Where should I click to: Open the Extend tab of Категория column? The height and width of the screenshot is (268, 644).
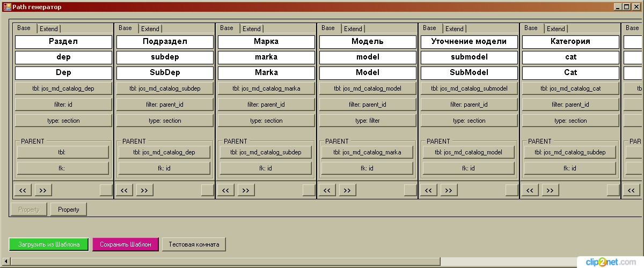556,29
